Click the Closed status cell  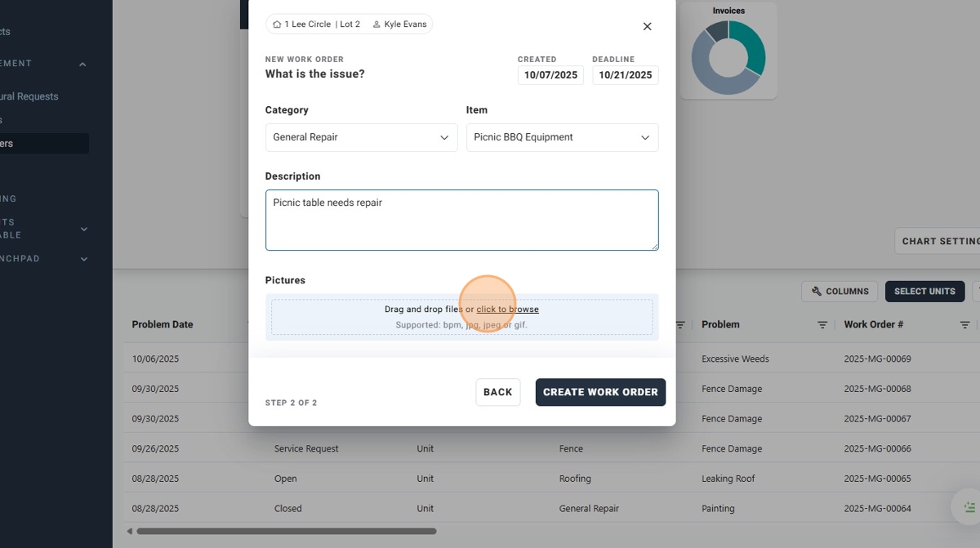(288, 508)
